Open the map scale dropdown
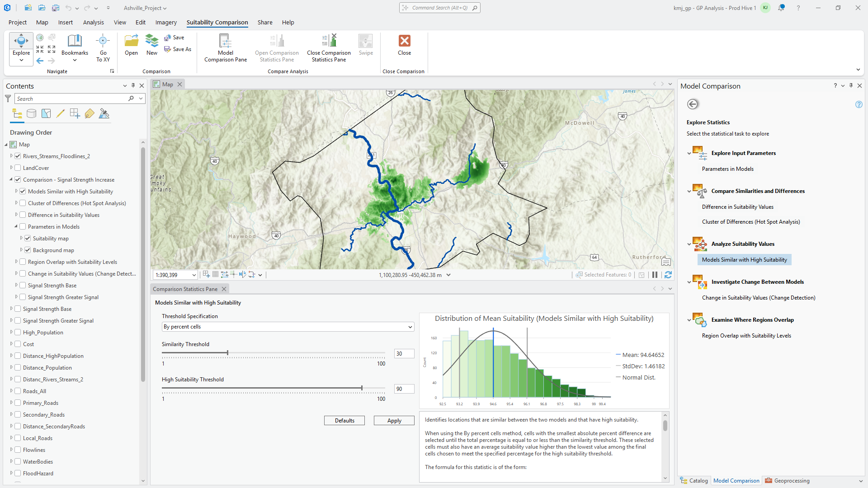868x488 pixels. coord(194,275)
